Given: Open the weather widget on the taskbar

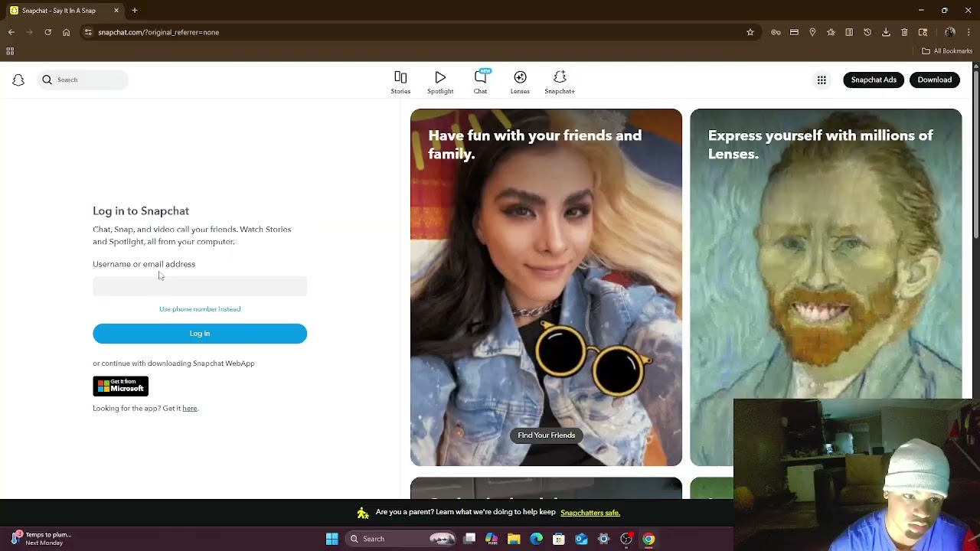Looking at the screenshot, I should 42,539.
